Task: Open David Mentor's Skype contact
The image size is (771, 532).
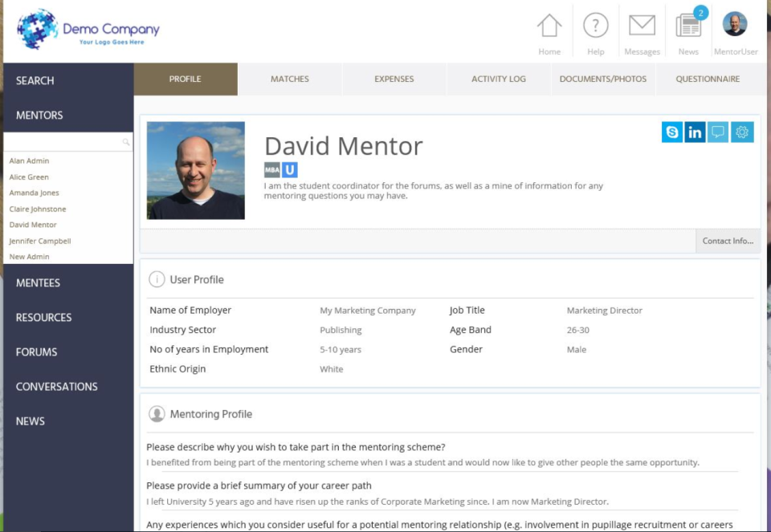Action: (673, 132)
